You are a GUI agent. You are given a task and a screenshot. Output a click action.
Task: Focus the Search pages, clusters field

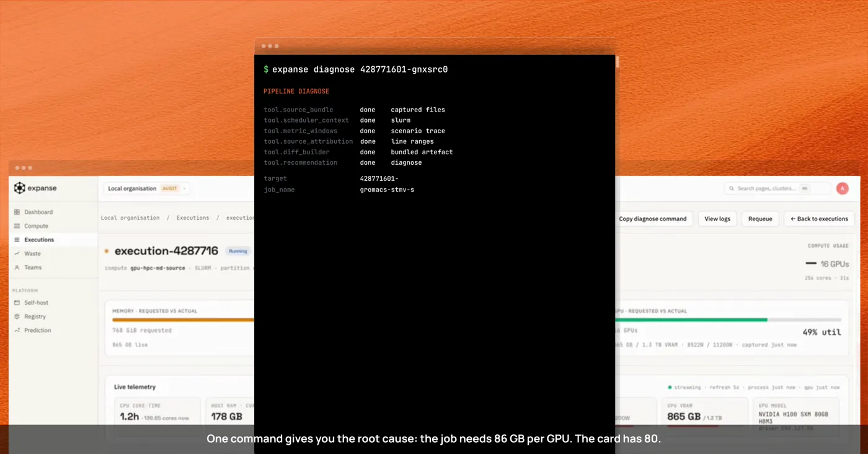point(777,188)
